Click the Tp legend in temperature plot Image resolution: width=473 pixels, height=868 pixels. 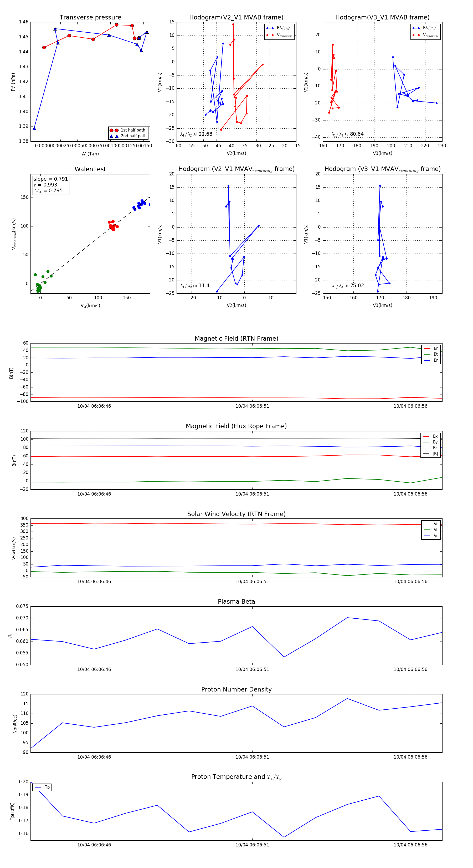[42, 788]
